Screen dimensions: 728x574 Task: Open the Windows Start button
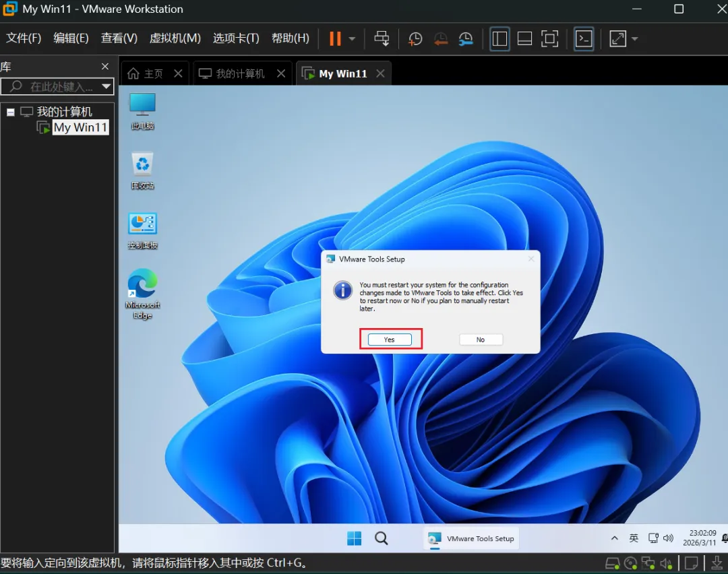pos(355,538)
